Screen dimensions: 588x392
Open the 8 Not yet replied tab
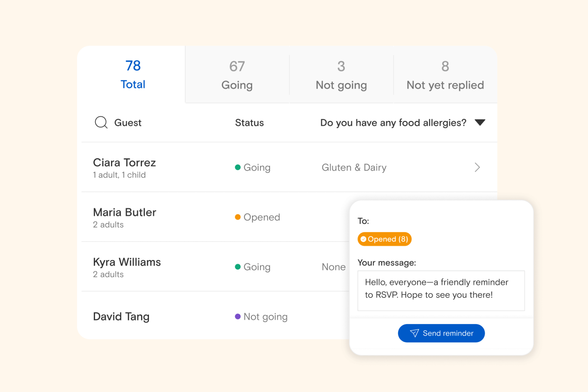tap(445, 75)
